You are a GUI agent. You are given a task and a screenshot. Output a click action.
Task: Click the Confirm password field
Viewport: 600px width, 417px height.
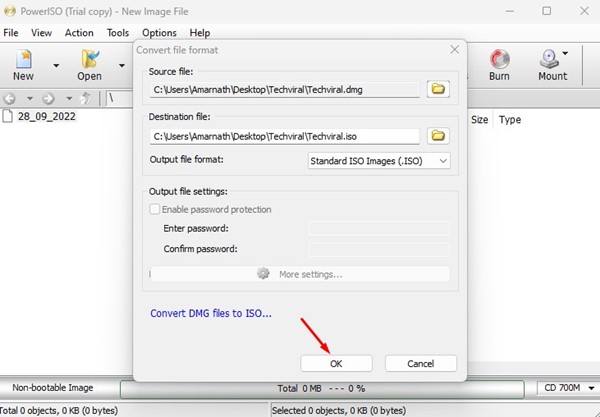coord(379,249)
